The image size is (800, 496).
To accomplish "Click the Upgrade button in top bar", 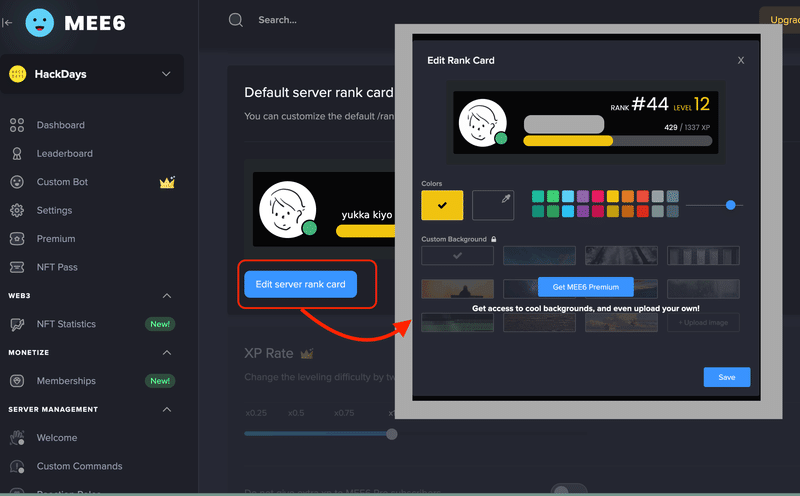I will coord(781,20).
